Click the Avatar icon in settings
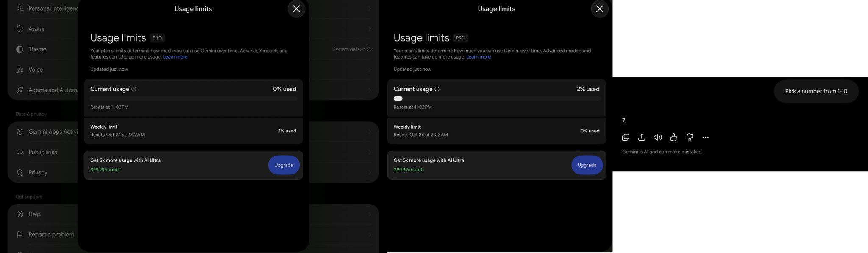This screenshot has height=253, width=868. pyautogui.click(x=19, y=29)
